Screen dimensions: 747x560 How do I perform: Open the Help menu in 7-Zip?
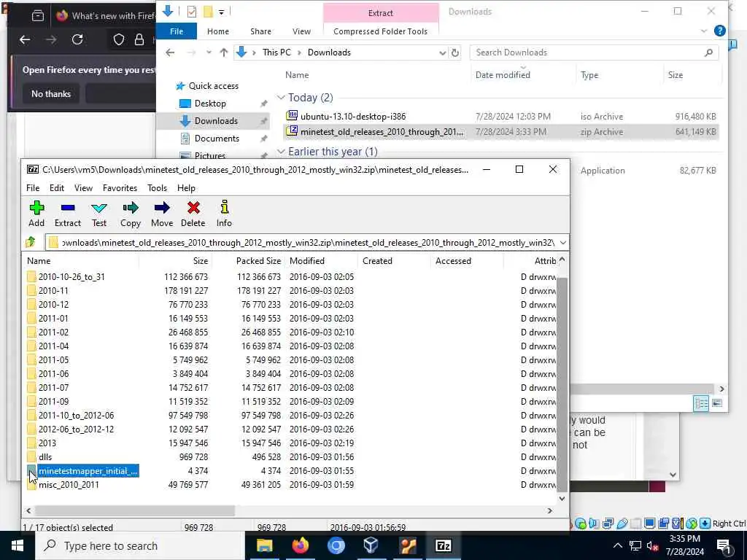[186, 188]
